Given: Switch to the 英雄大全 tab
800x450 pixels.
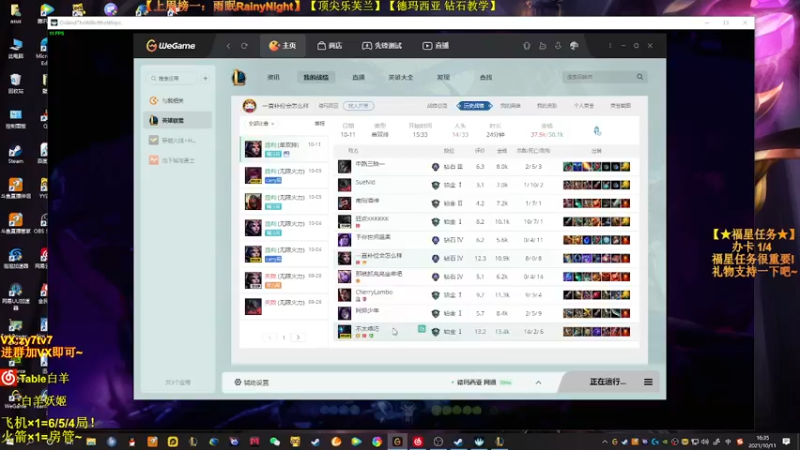Looking at the screenshot, I should point(401,78).
